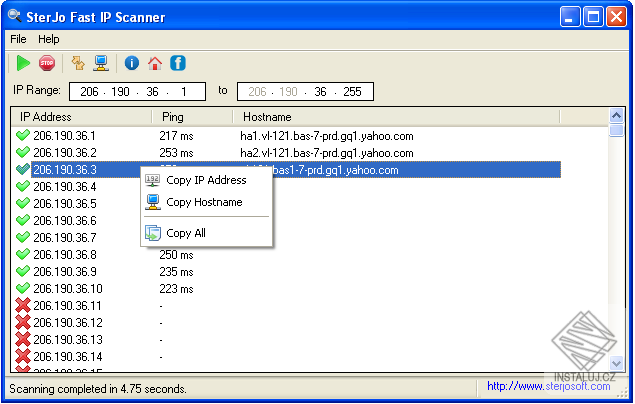Open homepage via red house icon
This screenshot has height=404, width=635.
(x=155, y=63)
